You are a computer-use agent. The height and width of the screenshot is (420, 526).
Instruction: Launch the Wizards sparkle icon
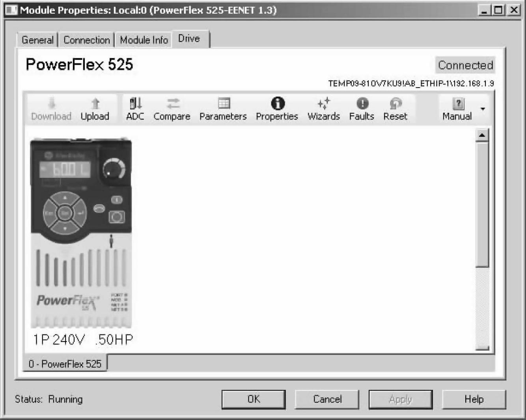point(324,103)
